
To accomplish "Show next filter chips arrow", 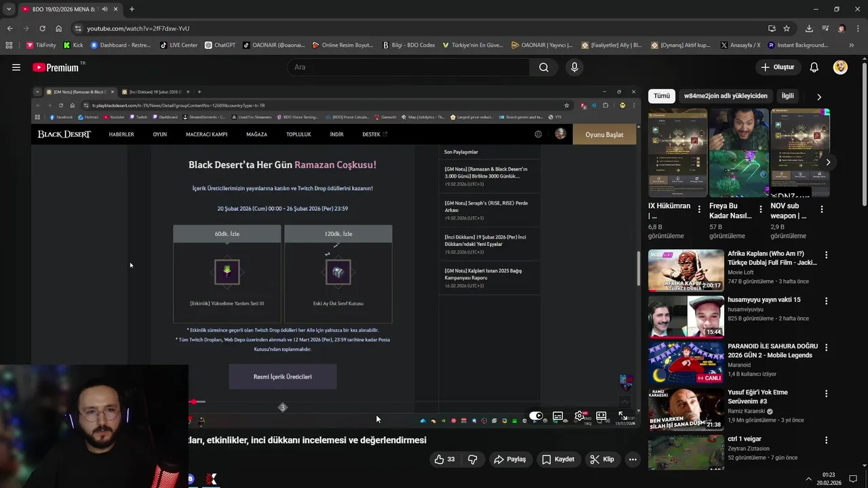I will point(819,96).
